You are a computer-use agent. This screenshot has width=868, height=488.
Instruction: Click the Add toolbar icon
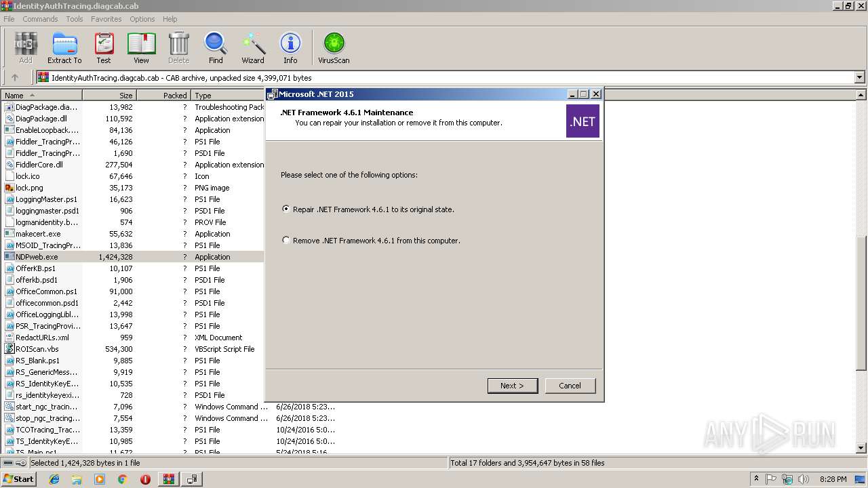pyautogui.click(x=25, y=48)
